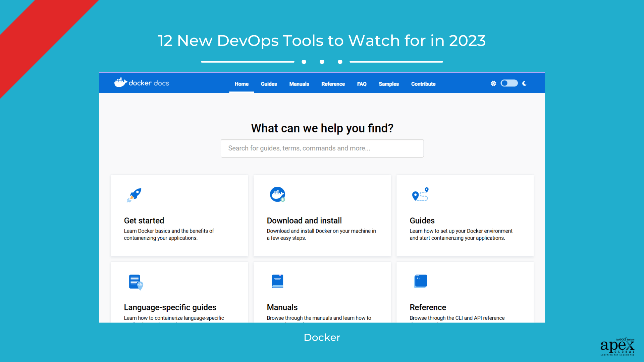Screen dimensions: 644x362
Task: Select the moon icon for dark mode
Action: click(524, 83)
